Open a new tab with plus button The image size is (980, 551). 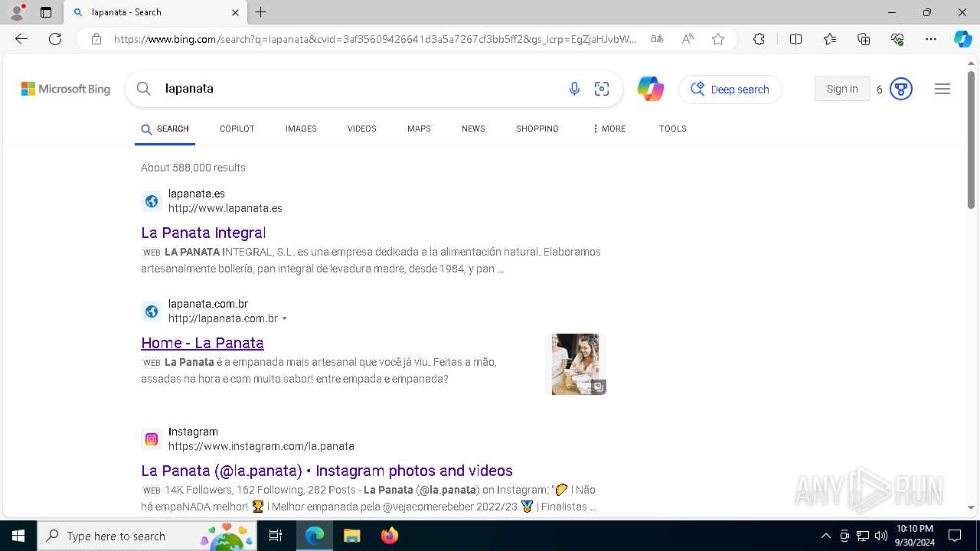(x=261, y=12)
